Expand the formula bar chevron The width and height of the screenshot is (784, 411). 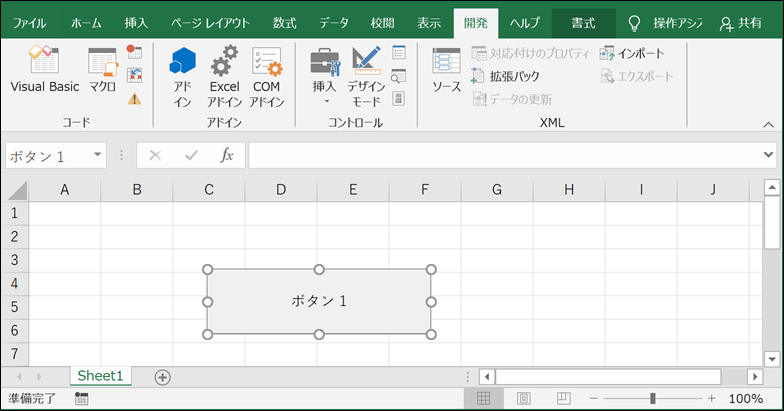coord(768,155)
